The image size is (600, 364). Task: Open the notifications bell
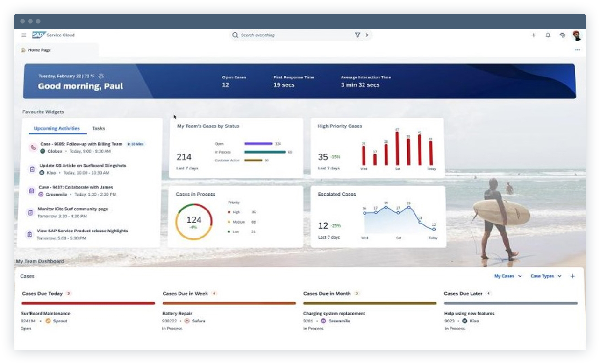coord(547,35)
